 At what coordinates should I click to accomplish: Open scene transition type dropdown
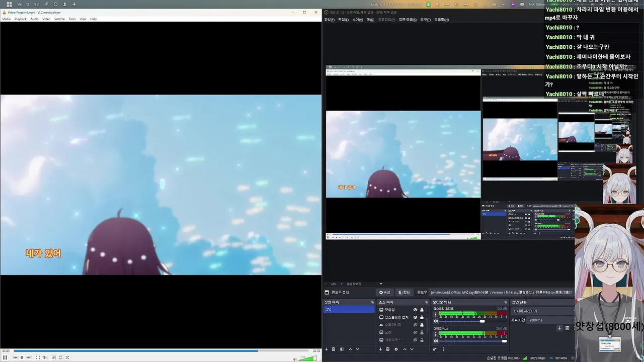(x=542, y=311)
